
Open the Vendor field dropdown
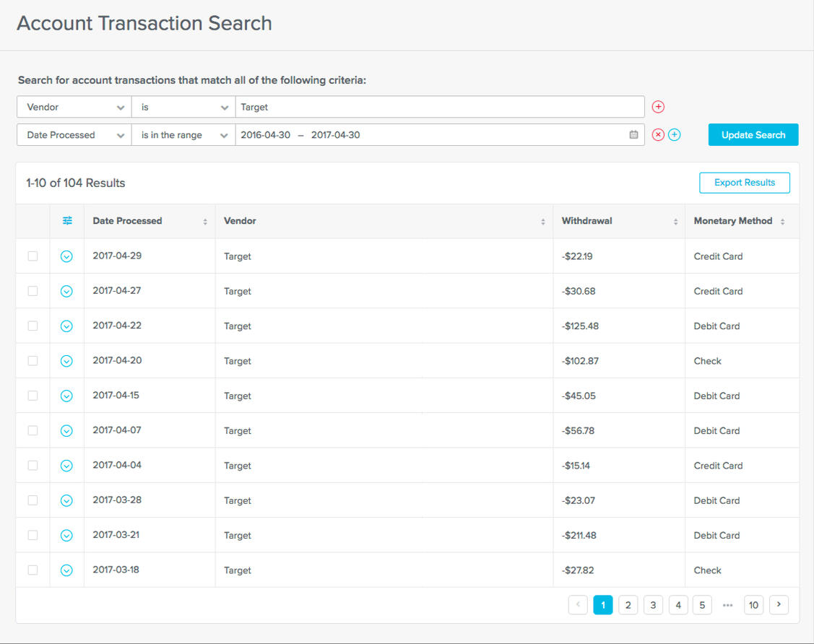click(72, 106)
